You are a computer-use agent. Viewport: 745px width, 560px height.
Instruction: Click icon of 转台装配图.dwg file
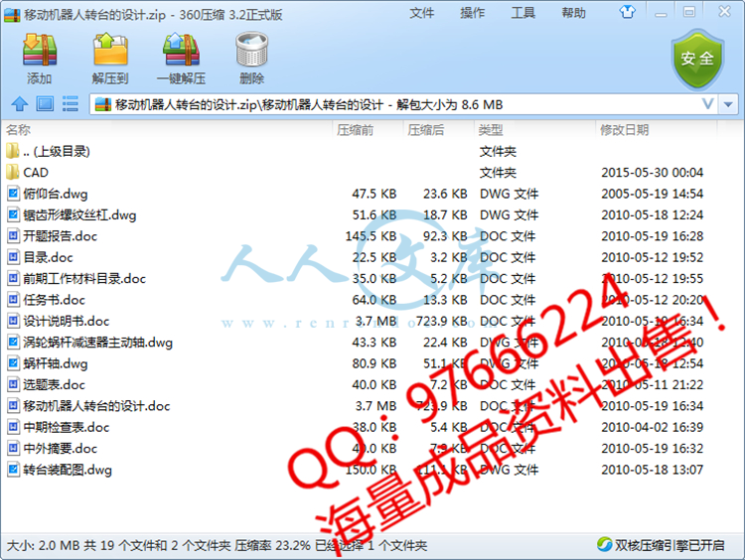[x=13, y=470]
